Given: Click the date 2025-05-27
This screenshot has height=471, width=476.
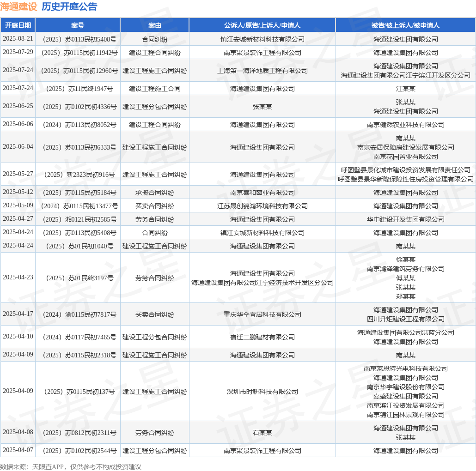Looking at the screenshot, I should [x=18, y=174].
